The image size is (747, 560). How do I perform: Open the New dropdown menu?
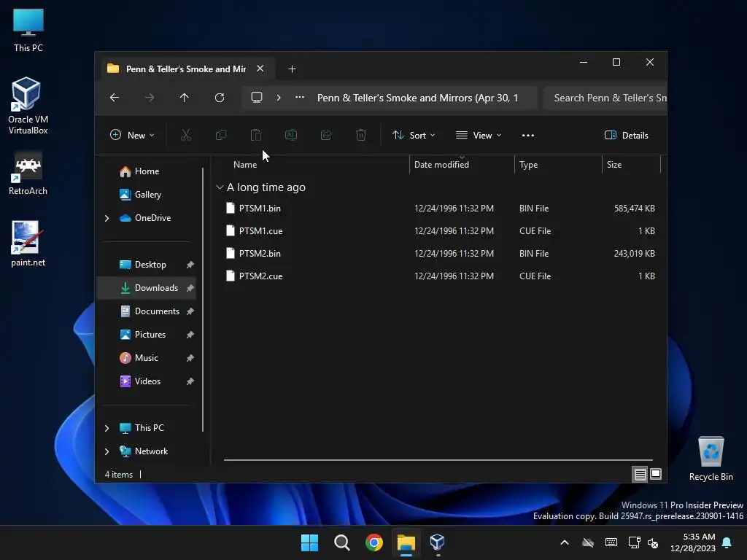(x=132, y=135)
